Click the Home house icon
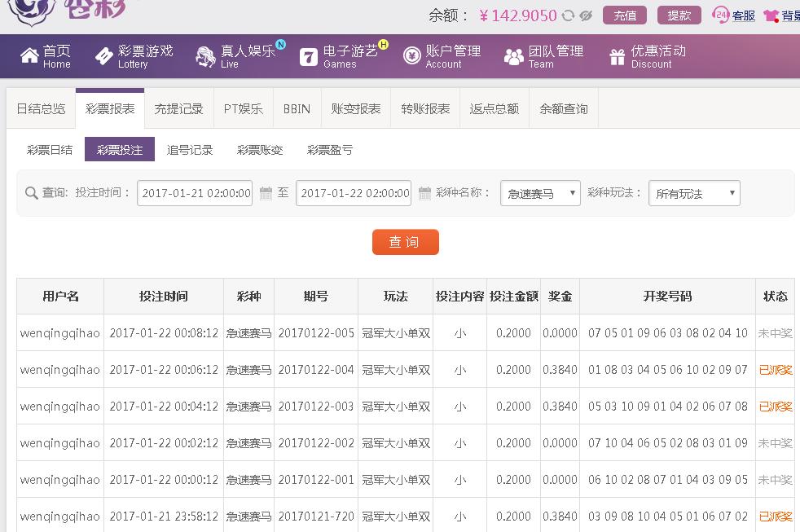This screenshot has height=532, width=800. pos(29,56)
